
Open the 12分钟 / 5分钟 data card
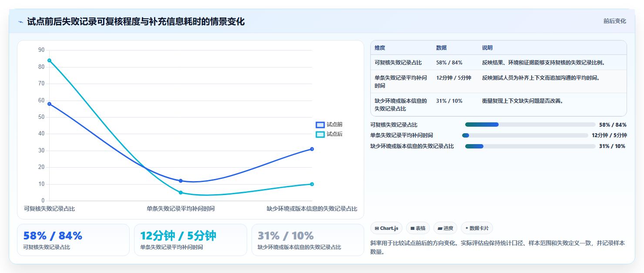tap(191, 240)
